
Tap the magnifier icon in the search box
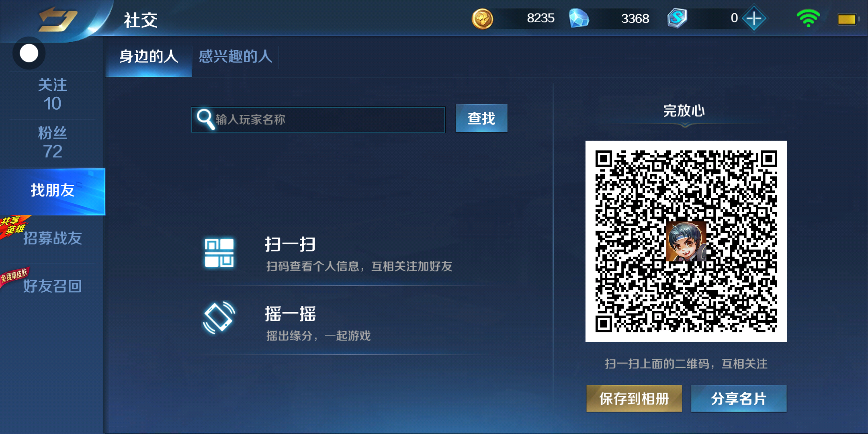(206, 119)
